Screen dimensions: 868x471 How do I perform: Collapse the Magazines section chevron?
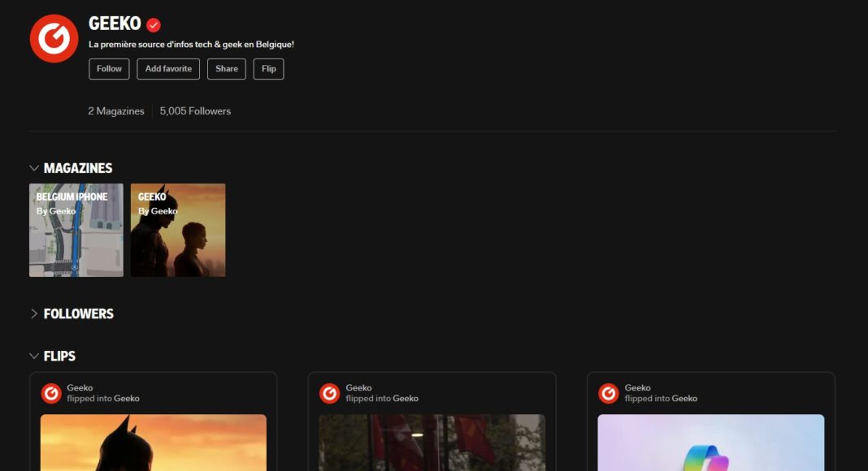(x=34, y=168)
